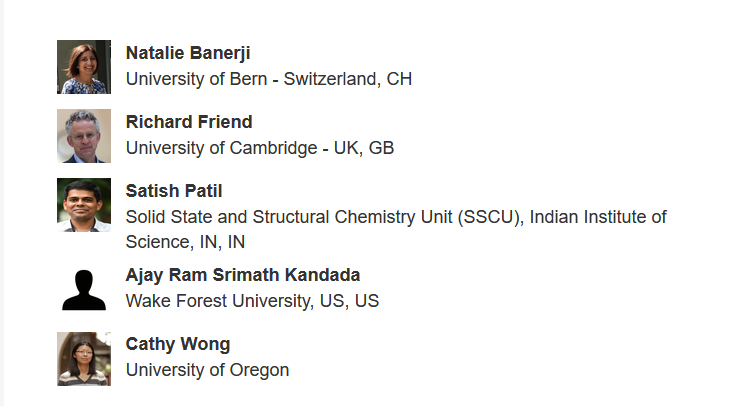Select the Satish Patil name heading
732x406 pixels.
pyautogui.click(x=174, y=191)
